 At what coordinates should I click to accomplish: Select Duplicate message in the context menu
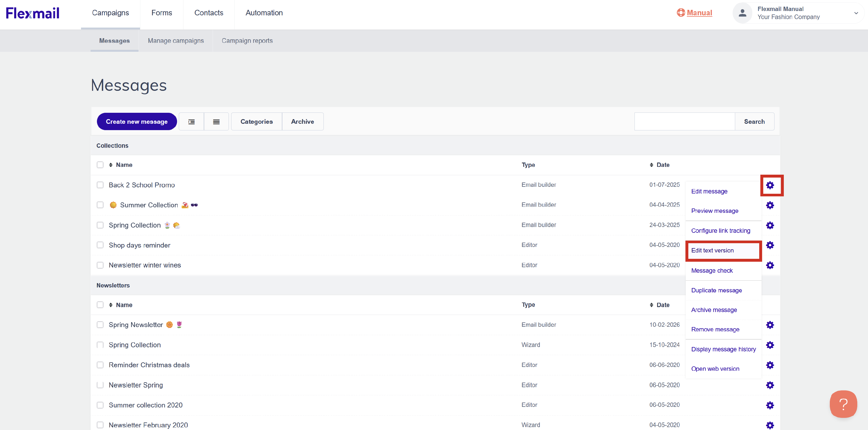pyautogui.click(x=716, y=290)
